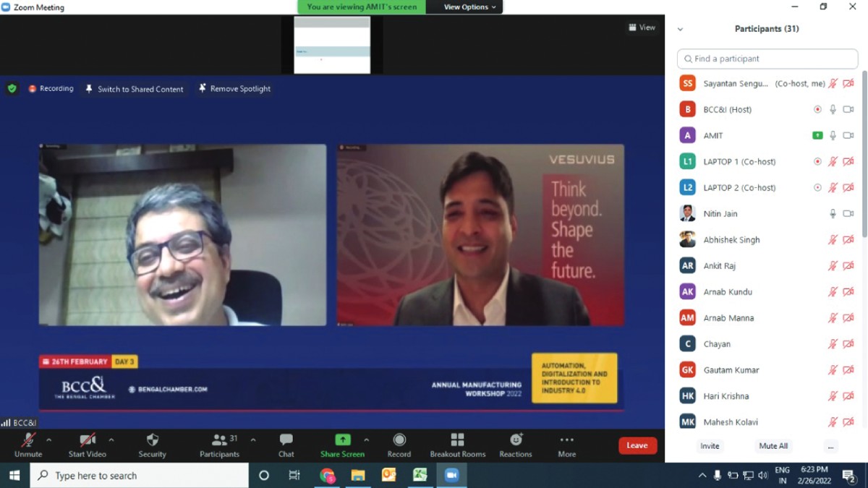Click the shared screen thumbnail at top
868x488 pixels.
coord(332,45)
